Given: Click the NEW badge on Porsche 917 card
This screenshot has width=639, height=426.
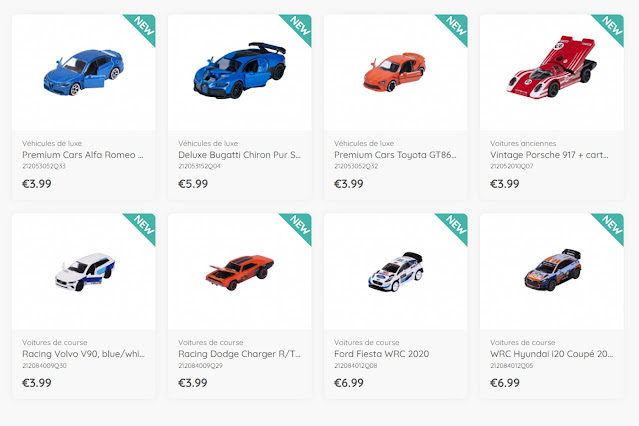Looking at the screenshot, I should [612, 26].
